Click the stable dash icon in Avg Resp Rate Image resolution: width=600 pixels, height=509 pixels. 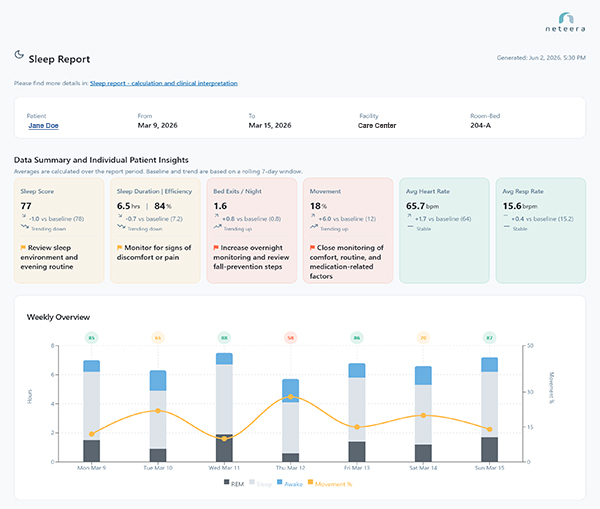point(507,227)
